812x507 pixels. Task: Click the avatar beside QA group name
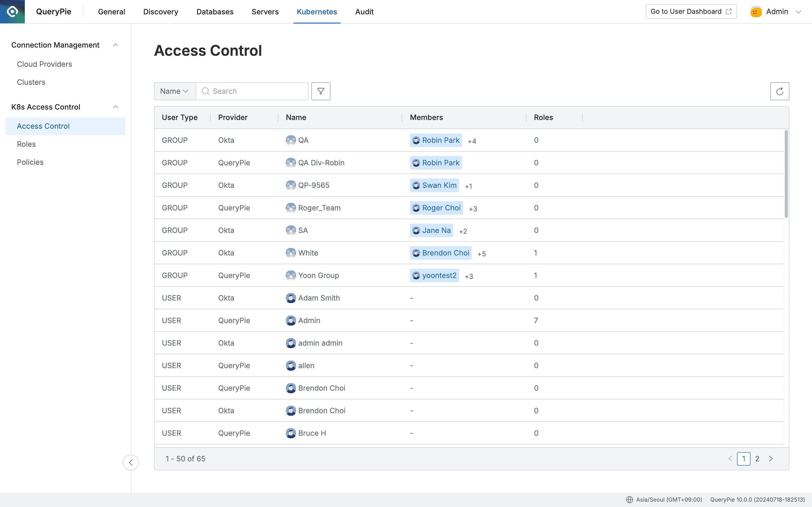pos(291,140)
